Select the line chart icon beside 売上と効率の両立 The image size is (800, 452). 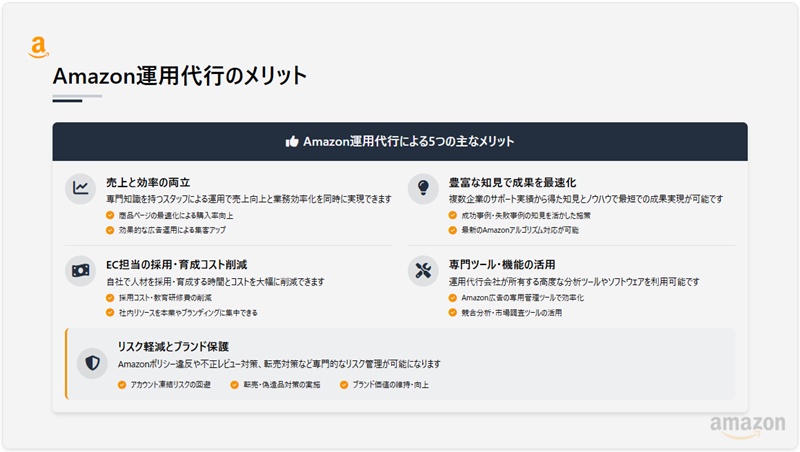coord(81,188)
